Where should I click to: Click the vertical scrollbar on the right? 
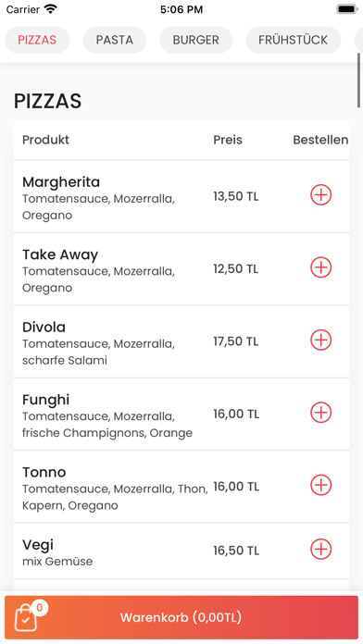(x=359, y=80)
